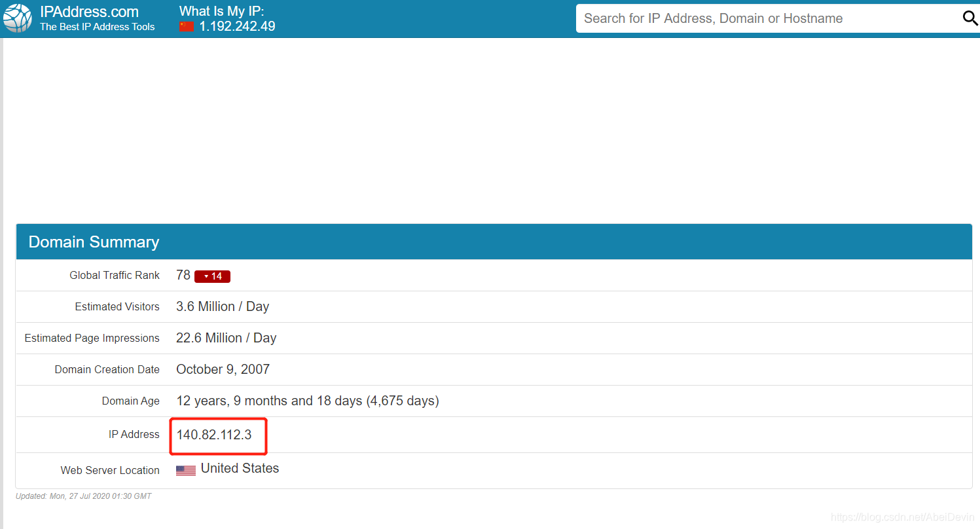Click the Estimated Visitors label

(117, 307)
